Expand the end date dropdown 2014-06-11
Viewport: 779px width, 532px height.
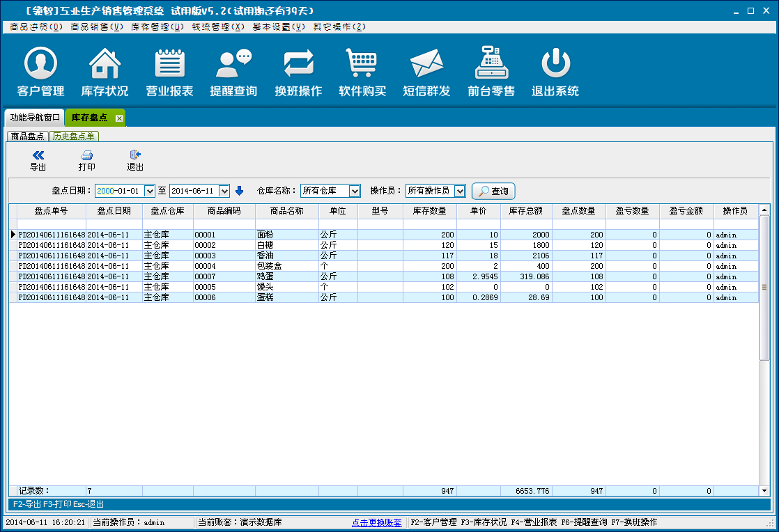pyautogui.click(x=224, y=191)
